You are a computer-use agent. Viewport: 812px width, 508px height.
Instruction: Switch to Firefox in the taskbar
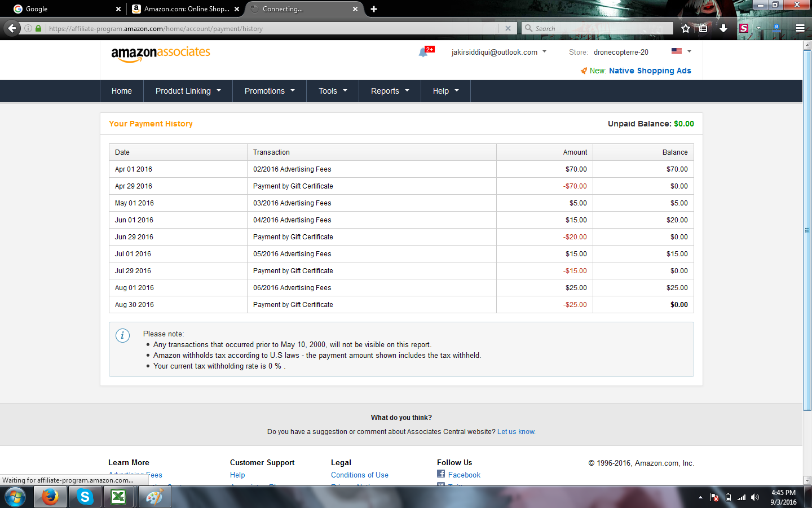click(x=50, y=497)
